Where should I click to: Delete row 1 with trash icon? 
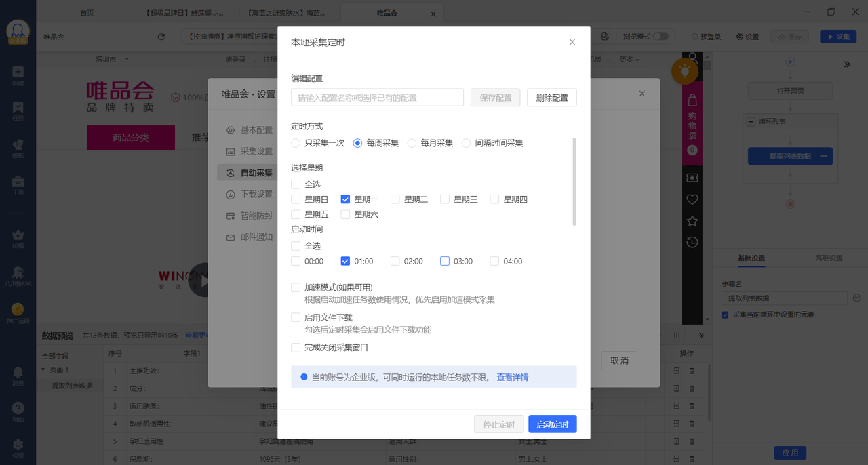pyautogui.click(x=692, y=371)
